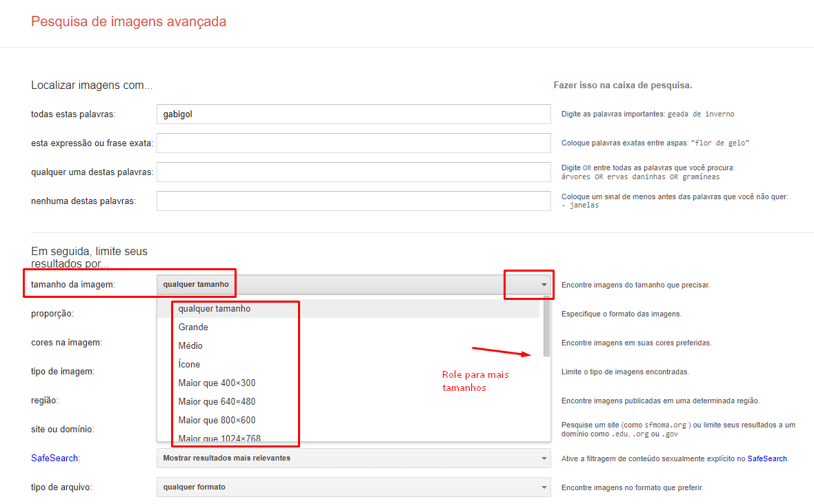This screenshot has height=504, width=814.
Task: Click the 'qualquer uma destas palavras' input
Action: pyautogui.click(x=353, y=172)
